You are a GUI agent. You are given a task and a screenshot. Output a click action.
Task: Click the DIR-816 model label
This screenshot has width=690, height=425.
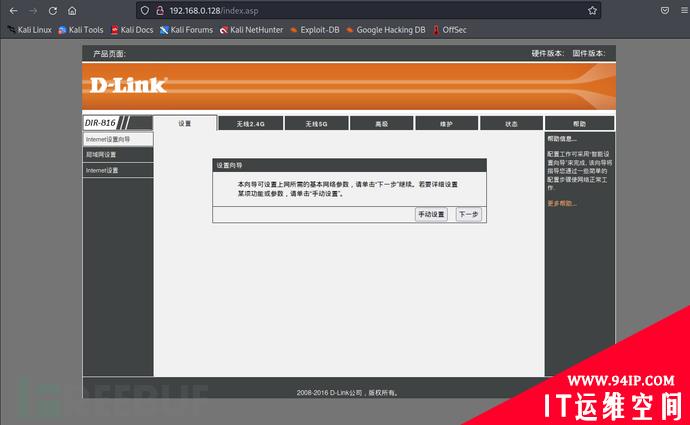click(x=100, y=123)
